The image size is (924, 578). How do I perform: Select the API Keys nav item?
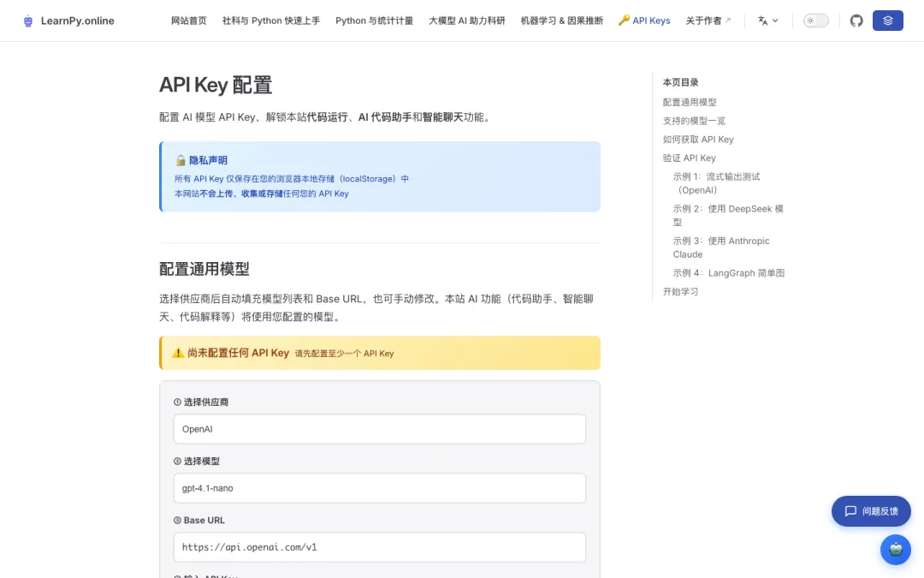[644, 21]
